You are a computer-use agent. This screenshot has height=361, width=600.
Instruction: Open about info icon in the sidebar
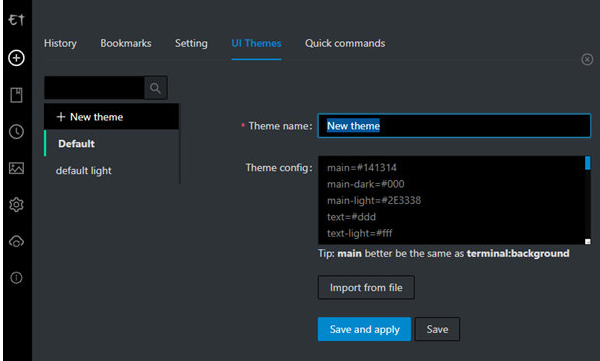pyautogui.click(x=16, y=278)
